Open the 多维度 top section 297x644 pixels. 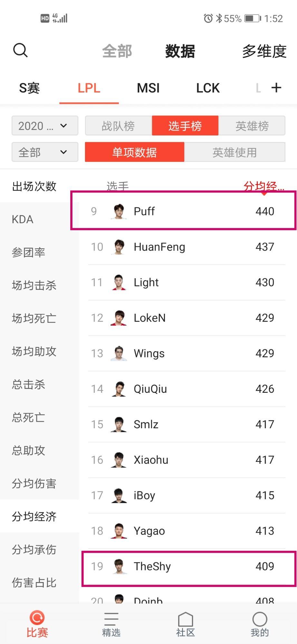coord(264,51)
